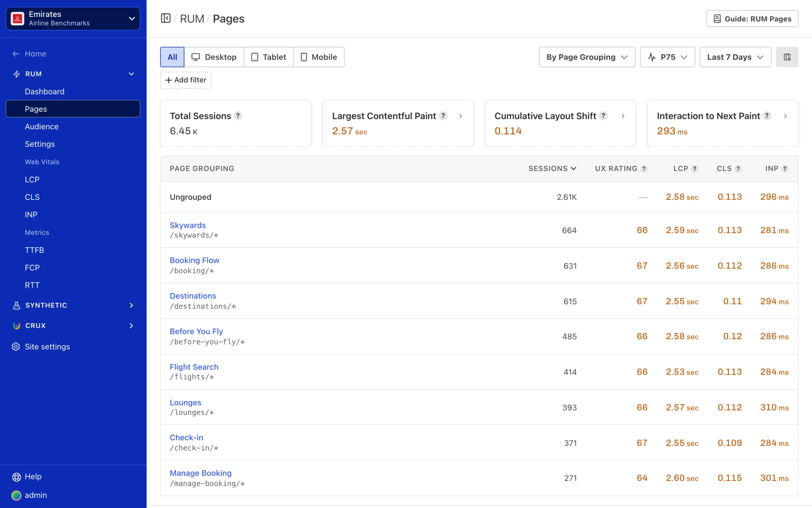Image resolution: width=812 pixels, height=508 pixels.
Task: Sort by the SESSIONS column
Action: tap(552, 168)
